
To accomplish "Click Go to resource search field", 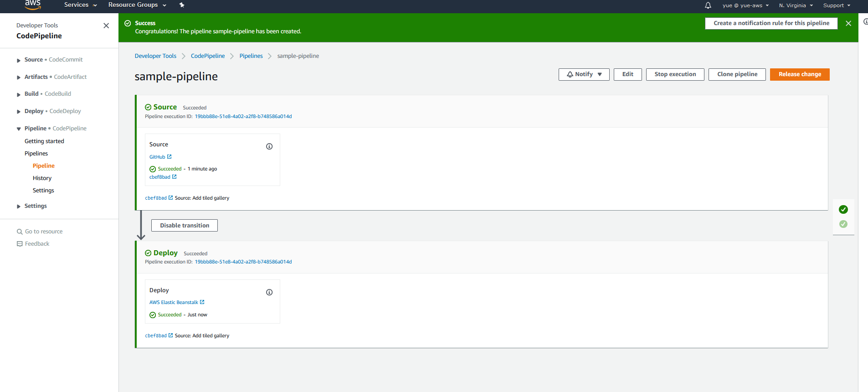I will pyautogui.click(x=44, y=232).
